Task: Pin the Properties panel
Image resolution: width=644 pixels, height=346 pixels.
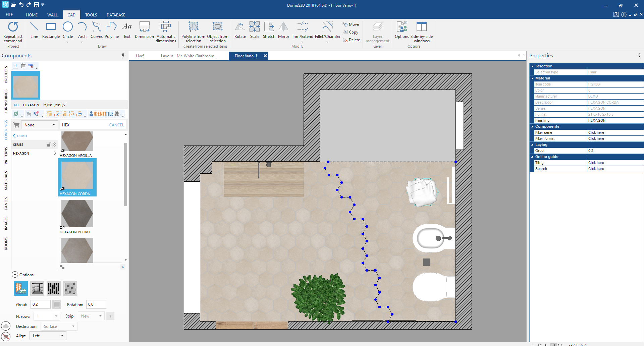Action: tap(639, 55)
